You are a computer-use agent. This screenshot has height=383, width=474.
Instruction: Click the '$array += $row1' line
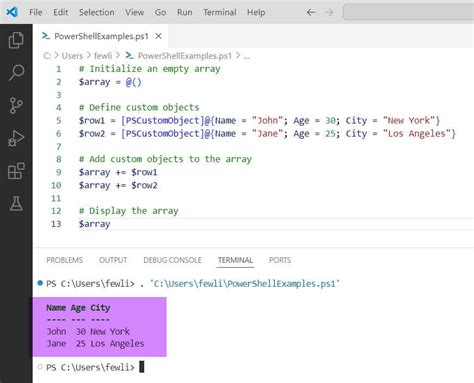point(118,172)
